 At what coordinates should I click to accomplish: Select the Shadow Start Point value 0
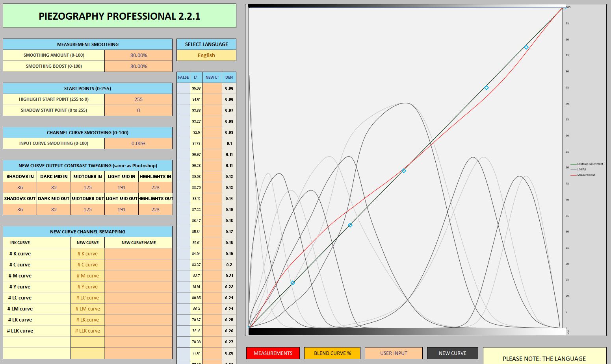(x=138, y=111)
